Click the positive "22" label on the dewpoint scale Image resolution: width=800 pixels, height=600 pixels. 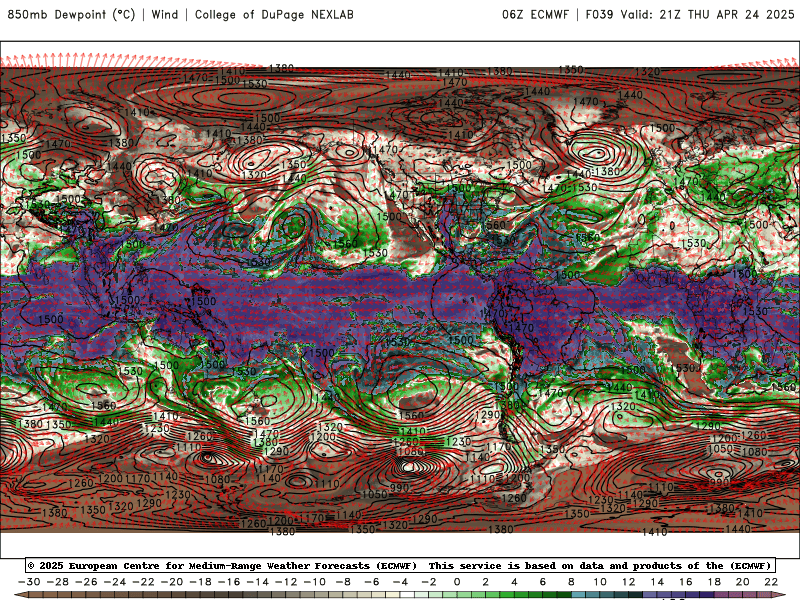[771, 582]
